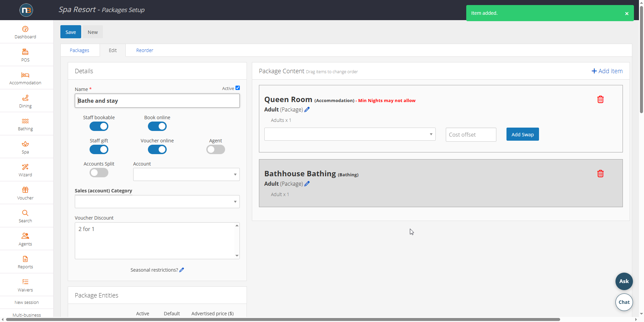This screenshot has width=644, height=322.
Task: Click the Cost offset input field
Action: (x=471, y=135)
